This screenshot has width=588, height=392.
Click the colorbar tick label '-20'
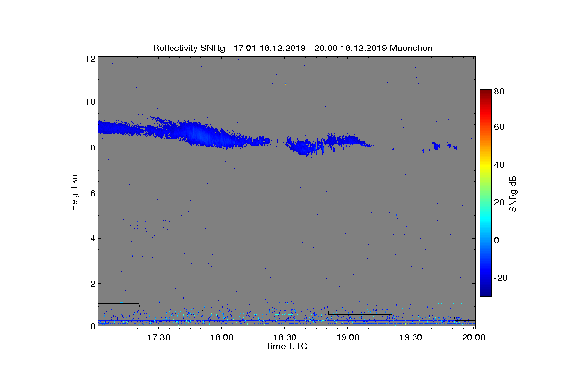coord(501,278)
